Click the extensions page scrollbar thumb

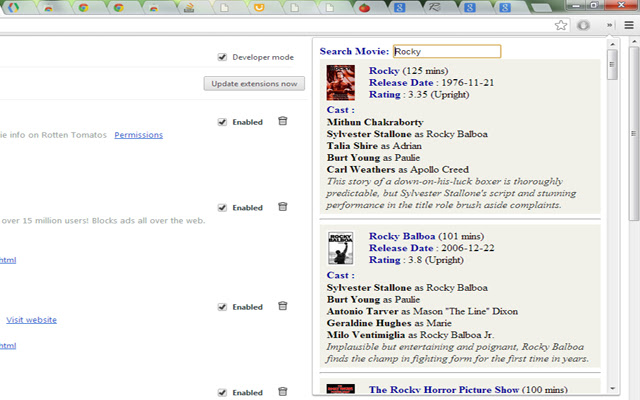click(634, 133)
